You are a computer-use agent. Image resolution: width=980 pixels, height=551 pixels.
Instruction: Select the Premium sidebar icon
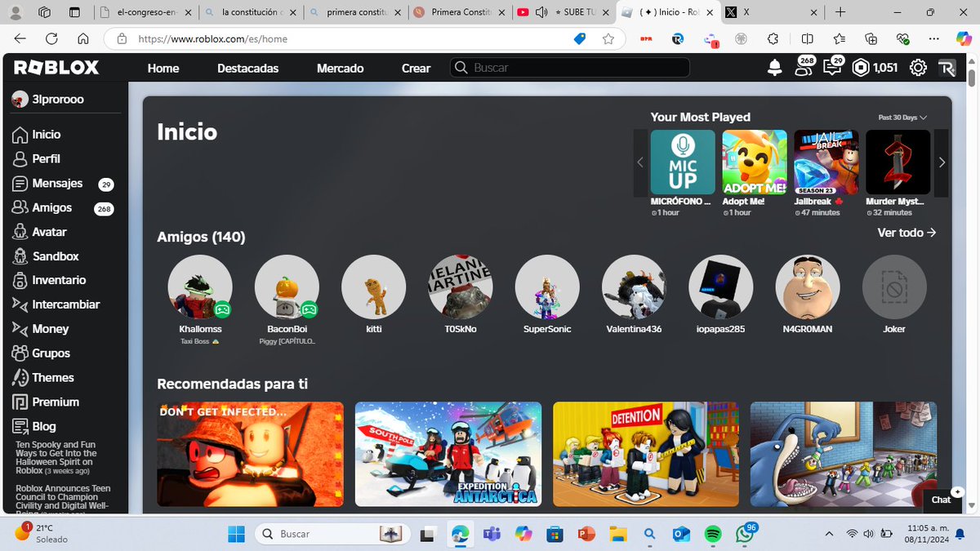pyautogui.click(x=20, y=402)
